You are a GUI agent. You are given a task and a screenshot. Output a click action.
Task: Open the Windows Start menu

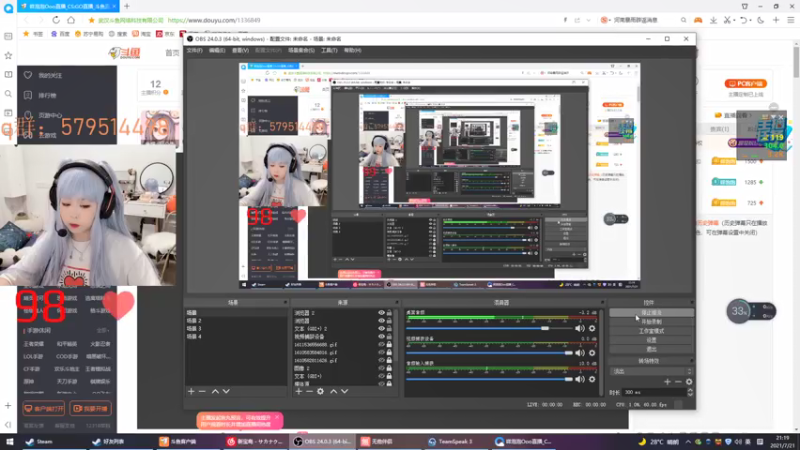pos(9,441)
